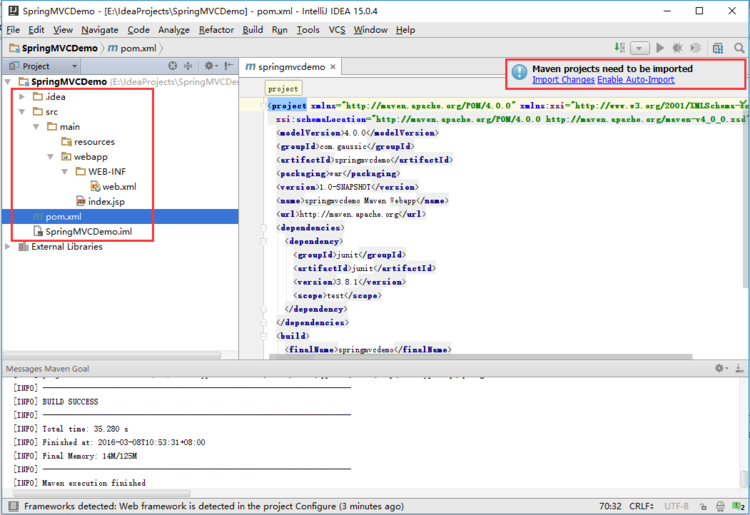The width and height of the screenshot is (750, 515).
Task: Change CRLF line separator in status bar
Action: 641,506
